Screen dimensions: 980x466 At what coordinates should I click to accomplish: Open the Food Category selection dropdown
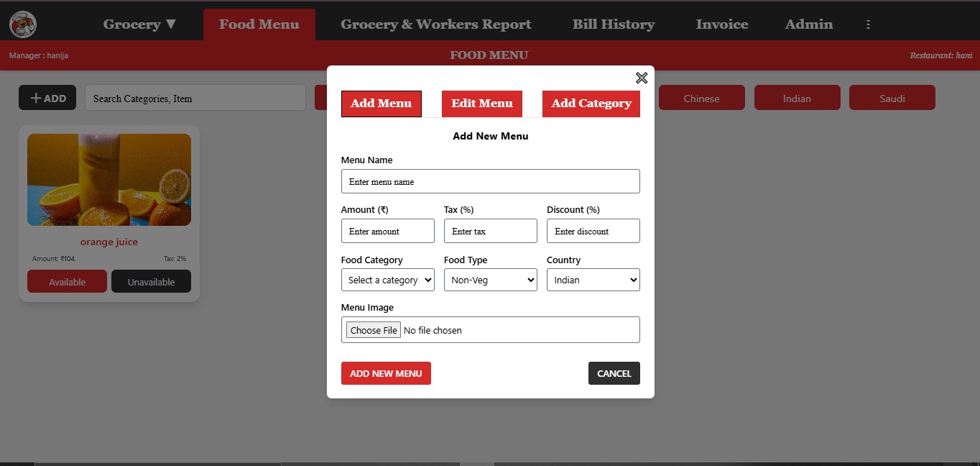[387, 280]
